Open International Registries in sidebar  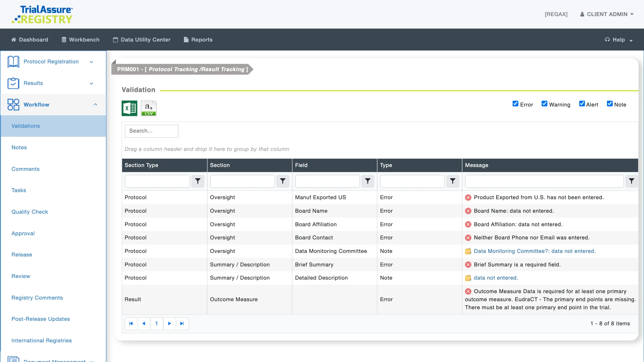coord(42,340)
